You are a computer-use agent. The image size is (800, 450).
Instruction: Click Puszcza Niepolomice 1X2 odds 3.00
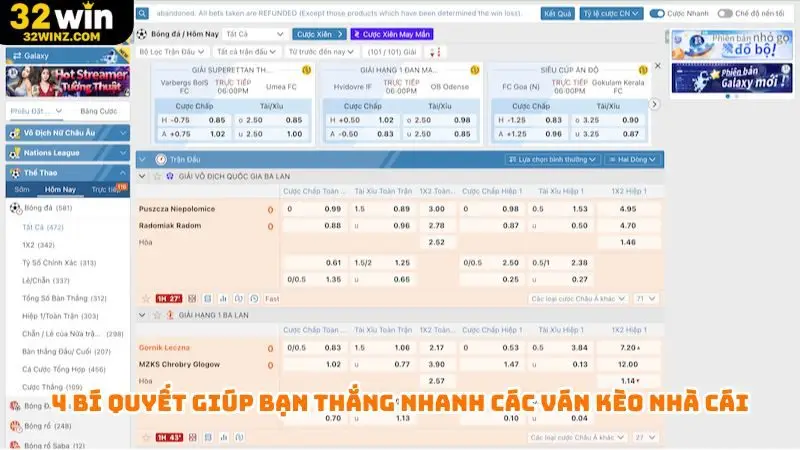tap(436, 209)
